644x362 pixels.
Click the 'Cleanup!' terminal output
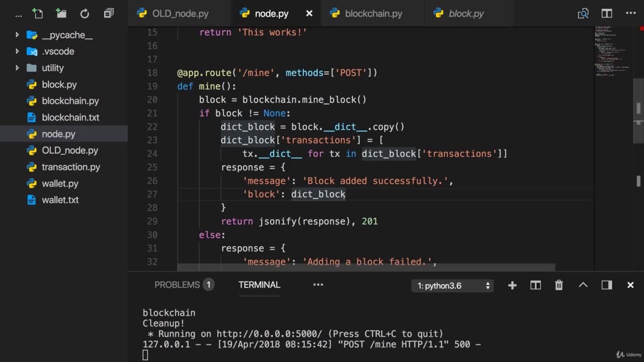pos(164,323)
